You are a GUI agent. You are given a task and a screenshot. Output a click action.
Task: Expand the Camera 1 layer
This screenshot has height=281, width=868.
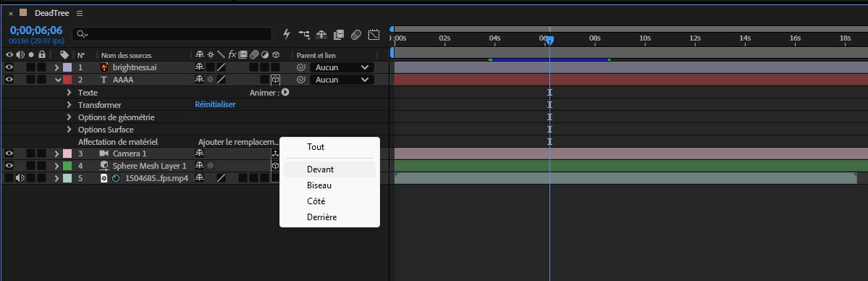(56, 153)
